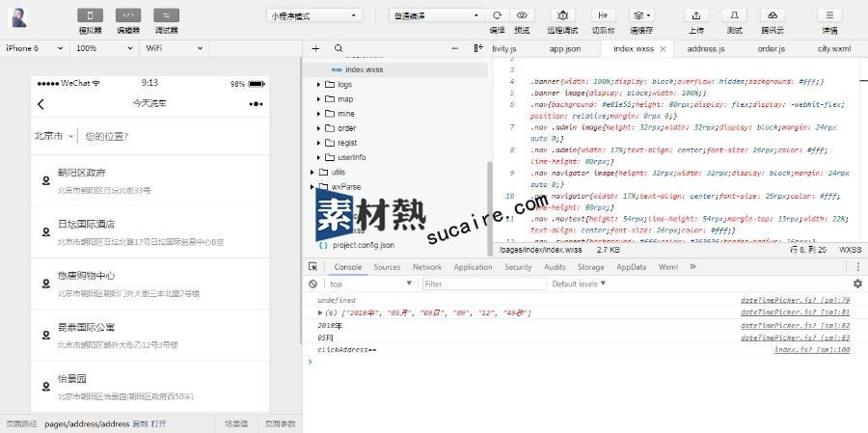Toggle the simulator panel button
The height and width of the screenshot is (433, 868).
[x=90, y=15]
